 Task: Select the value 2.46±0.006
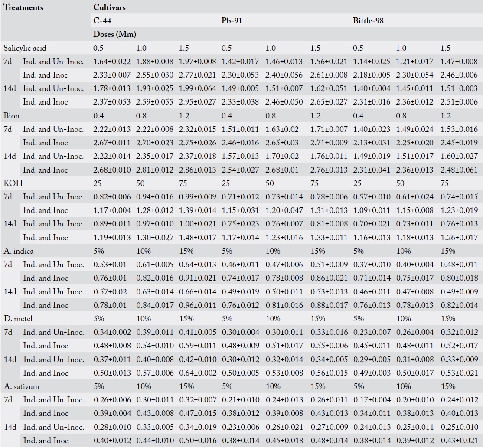[x=459, y=75]
